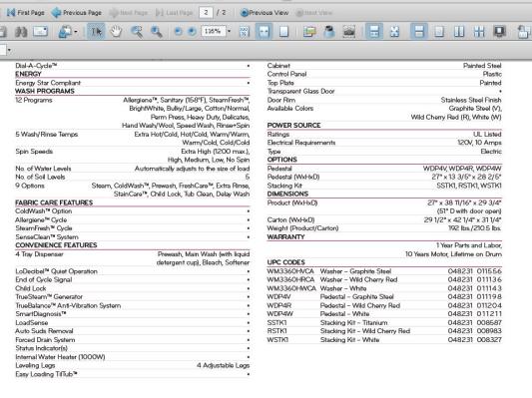This screenshot has width=532, height=398.
Task: Expand the collaborate dropdown arrow
Action: 76,32
